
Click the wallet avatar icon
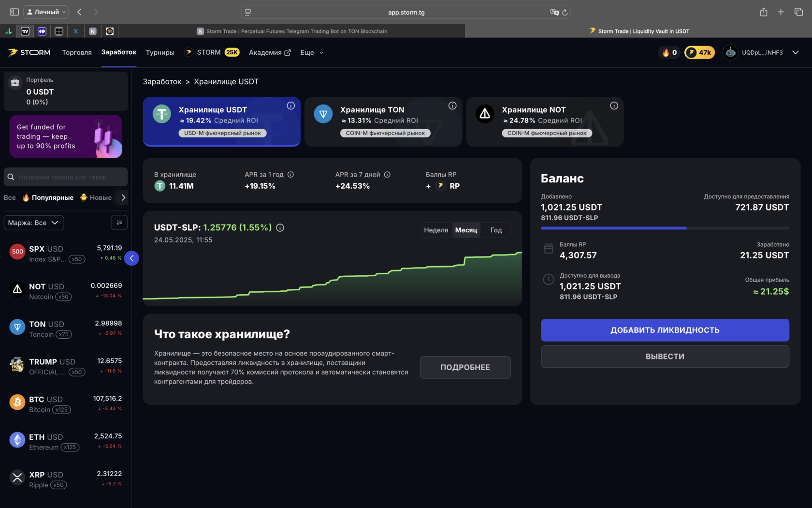pyautogui.click(x=730, y=52)
